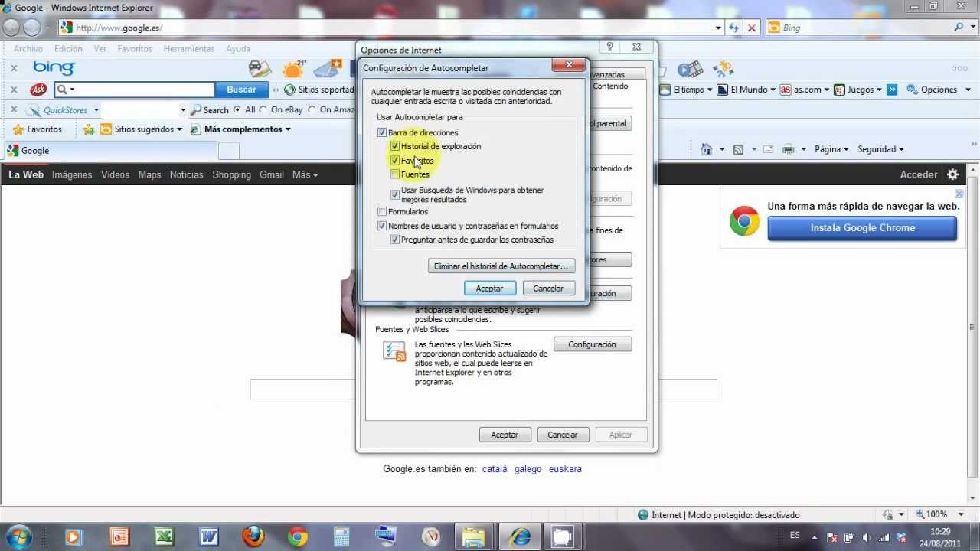The width and height of the screenshot is (980, 551).
Task: Toggle Nombres de usuario y contraseñas checkbox
Action: pos(382,226)
